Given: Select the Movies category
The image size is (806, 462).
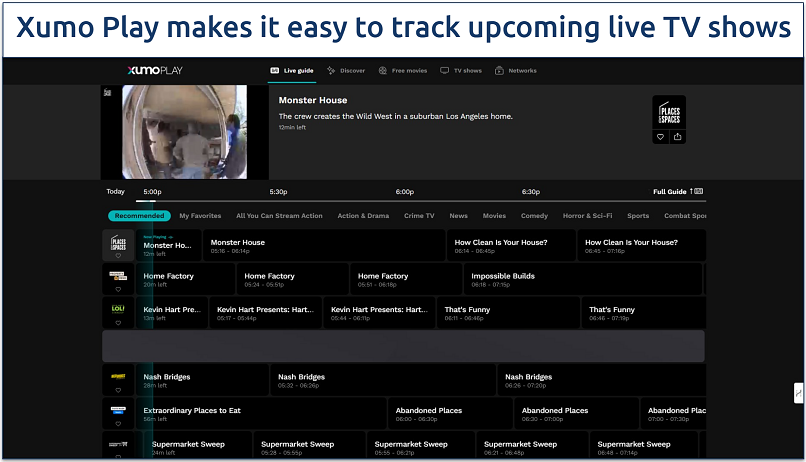Looking at the screenshot, I should tap(494, 216).
